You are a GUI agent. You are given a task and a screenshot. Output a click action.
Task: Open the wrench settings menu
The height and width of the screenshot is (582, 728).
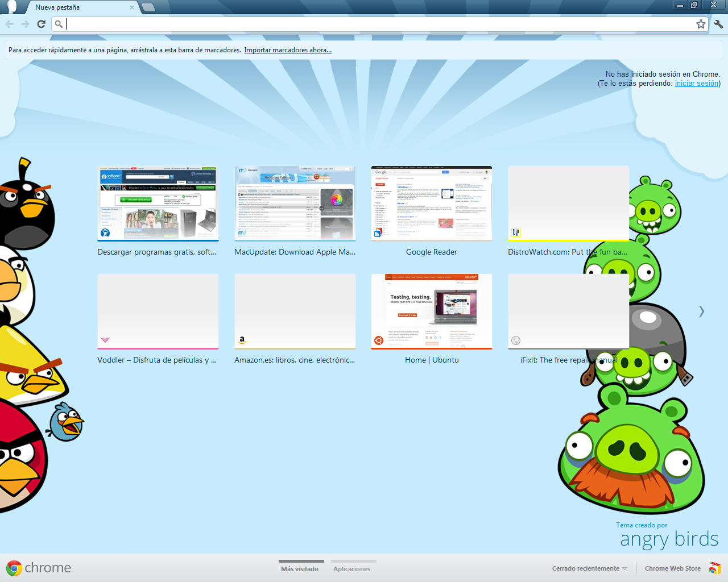pyautogui.click(x=718, y=24)
